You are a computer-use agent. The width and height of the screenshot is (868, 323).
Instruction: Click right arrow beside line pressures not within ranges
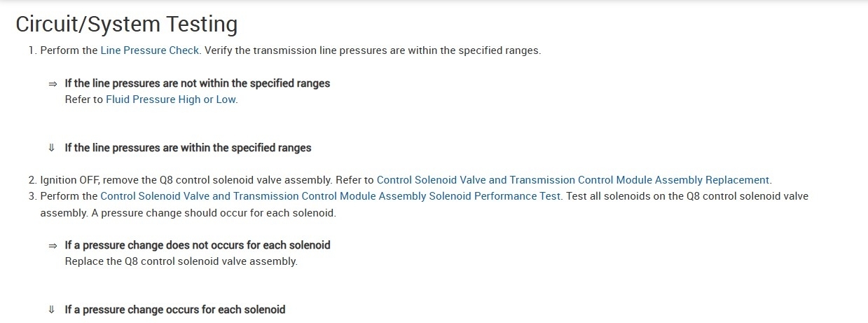click(x=52, y=83)
